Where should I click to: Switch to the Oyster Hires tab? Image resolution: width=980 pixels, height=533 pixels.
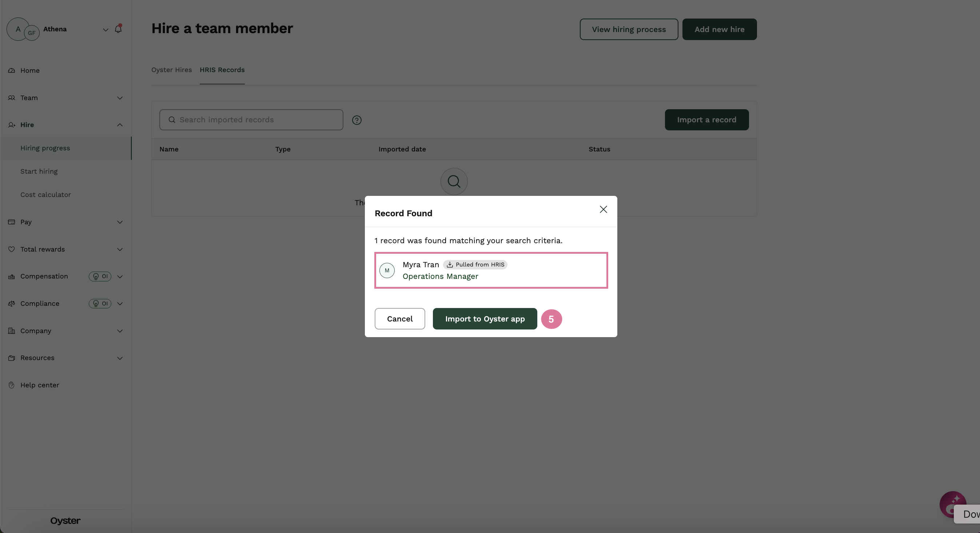[172, 70]
